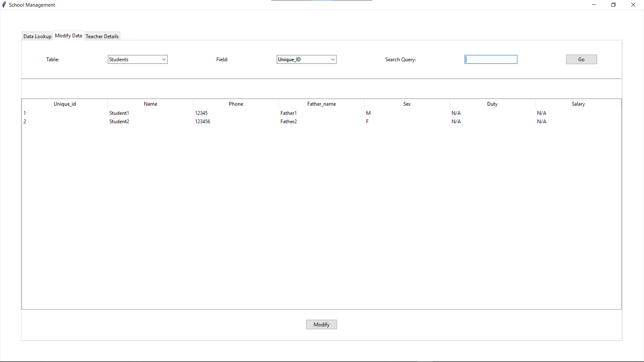Viewport: 644px width, 362px height.
Task: Click the School Management feather icon
Action: coord(4,5)
